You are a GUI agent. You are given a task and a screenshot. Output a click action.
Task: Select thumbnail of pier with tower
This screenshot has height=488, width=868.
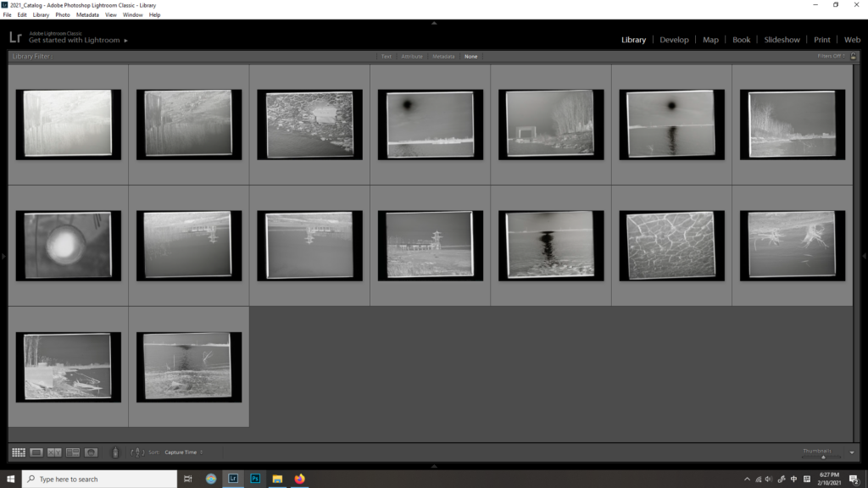pyautogui.click(x=430, y=245)
